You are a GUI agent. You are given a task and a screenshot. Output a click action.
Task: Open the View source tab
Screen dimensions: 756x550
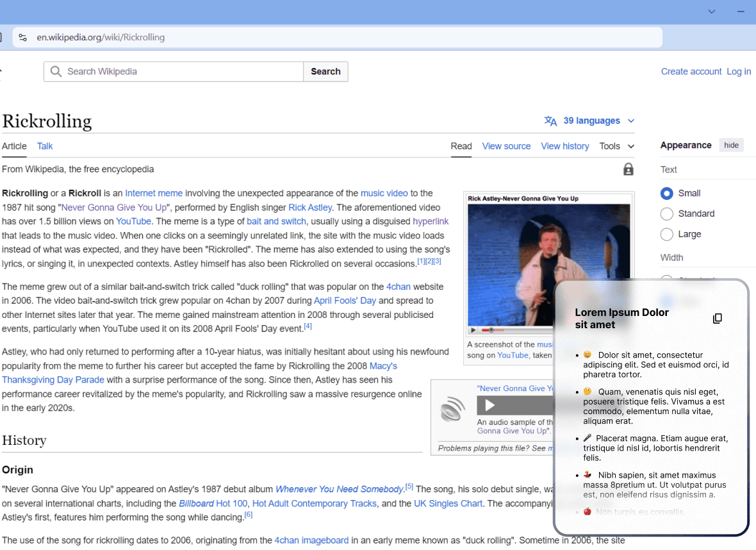(x=506, y=146)
